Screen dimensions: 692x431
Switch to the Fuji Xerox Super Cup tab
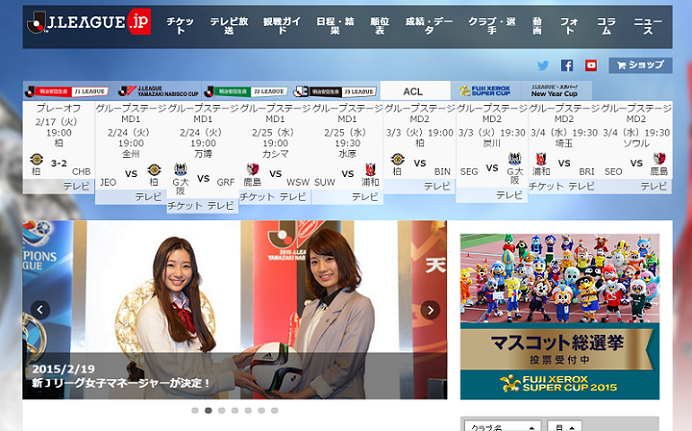[485, 91]
